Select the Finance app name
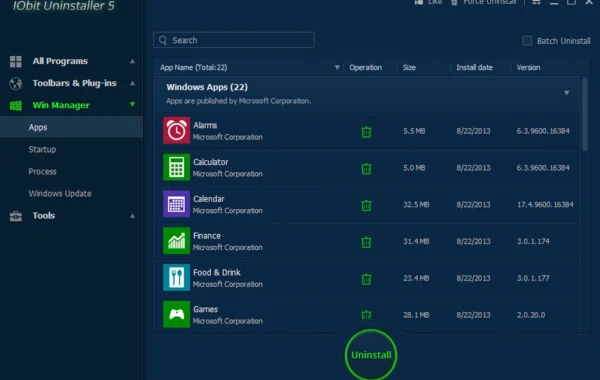Screen dimensions: 600x380 point(207,235)
